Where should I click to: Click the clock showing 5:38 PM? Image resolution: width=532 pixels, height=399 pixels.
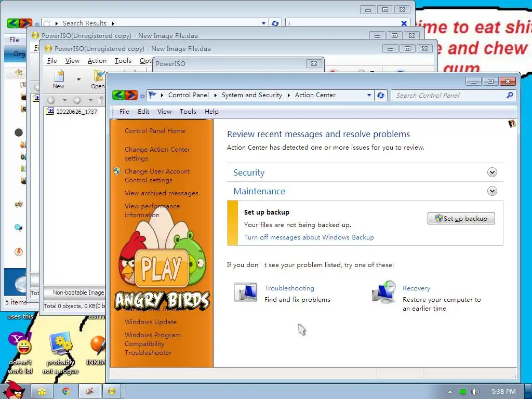pos(503,392)
